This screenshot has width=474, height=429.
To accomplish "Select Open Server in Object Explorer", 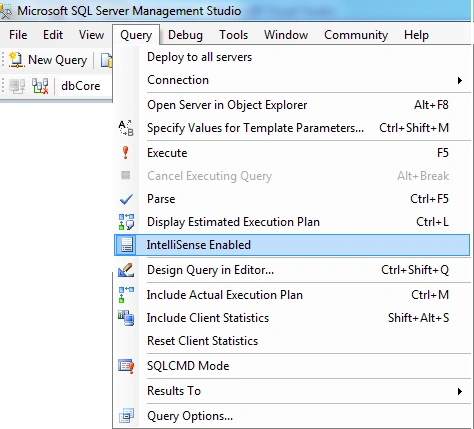I will (x=292, y=105).
